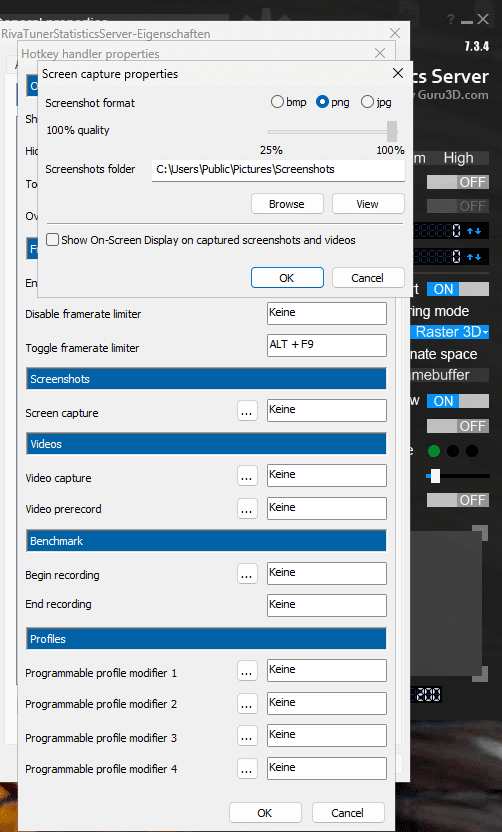Toggle the OFF switch above the preview
Screen dimensions: 502x832
[457, 500]
